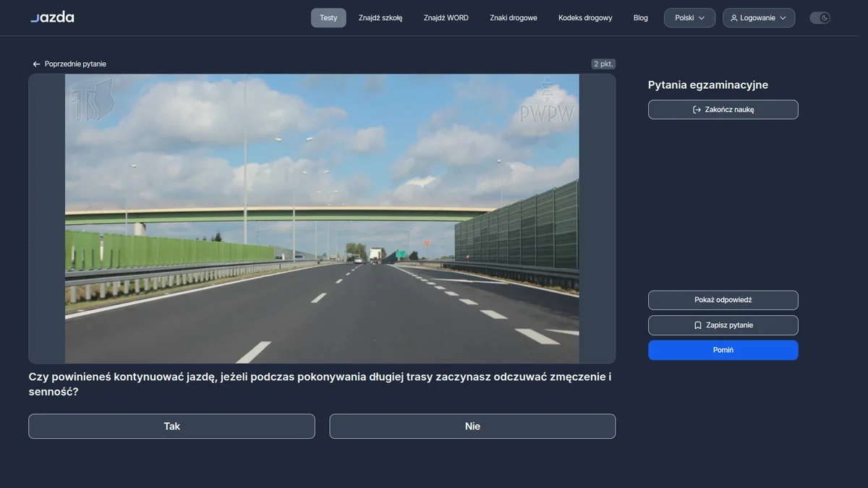
Task: Skip question with Pomiń button
Action: (x=723, y=350)
